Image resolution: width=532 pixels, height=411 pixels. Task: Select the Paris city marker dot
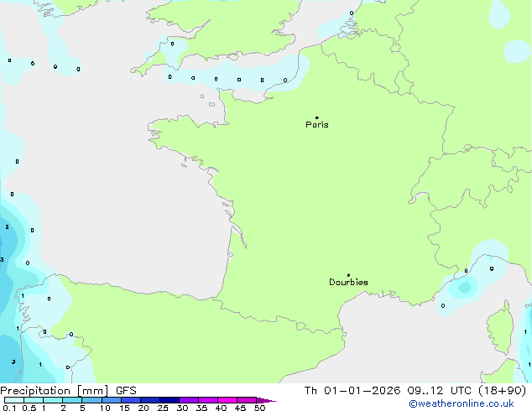(x=317, y=117)
